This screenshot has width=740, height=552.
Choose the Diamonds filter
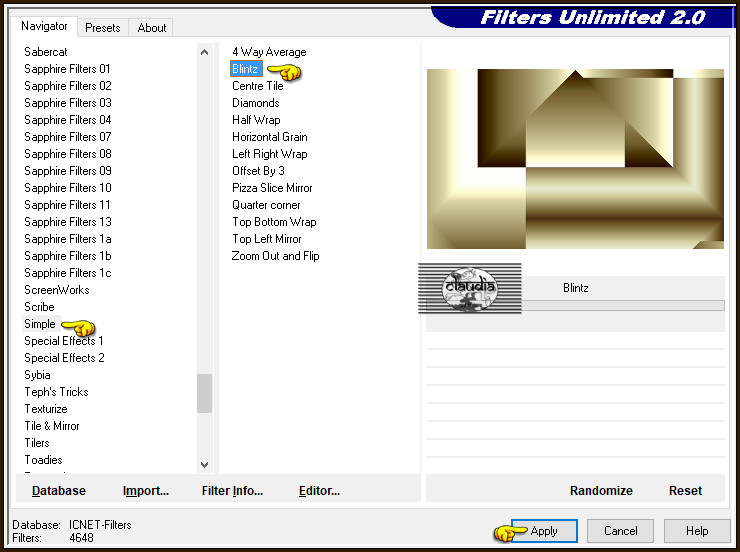coord(255,103)
